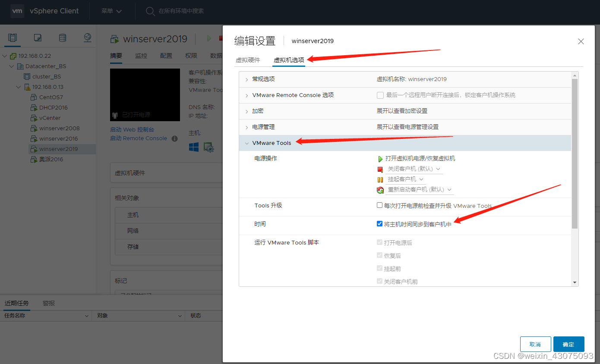Image resolution: width=600 pixels, height=364 pixels.
Task: Click the DHCP2016 VM icon
Action: 34,108
